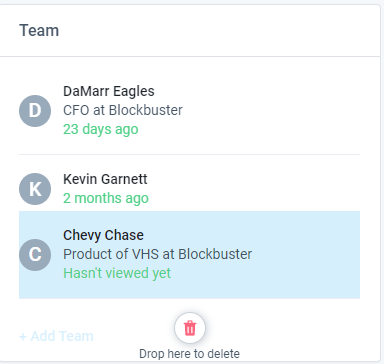
Task: Click the red trash delete icon
Action: (x=190, y=328)
